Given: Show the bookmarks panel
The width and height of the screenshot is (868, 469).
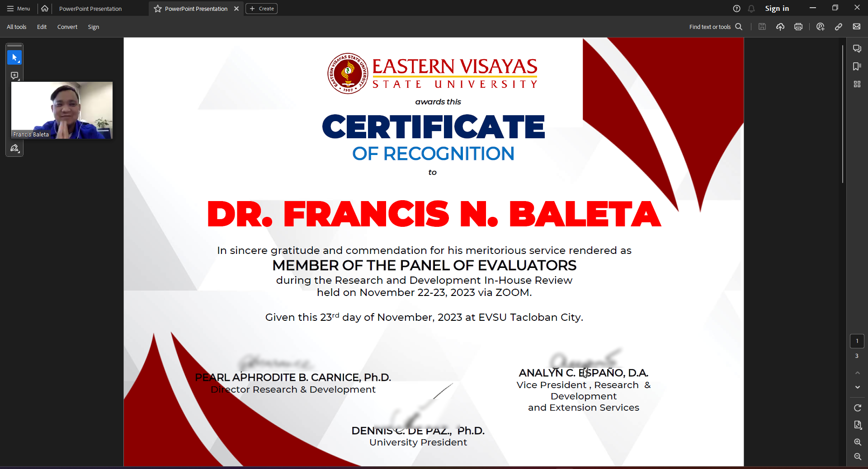Looking at the screenshot, I should [x=857, y=66].
